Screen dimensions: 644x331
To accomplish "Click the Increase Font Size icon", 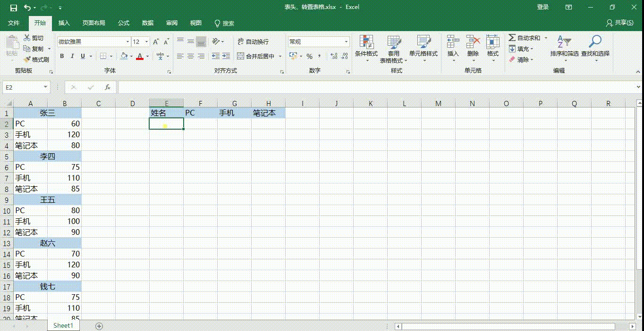I will point(156,42).
